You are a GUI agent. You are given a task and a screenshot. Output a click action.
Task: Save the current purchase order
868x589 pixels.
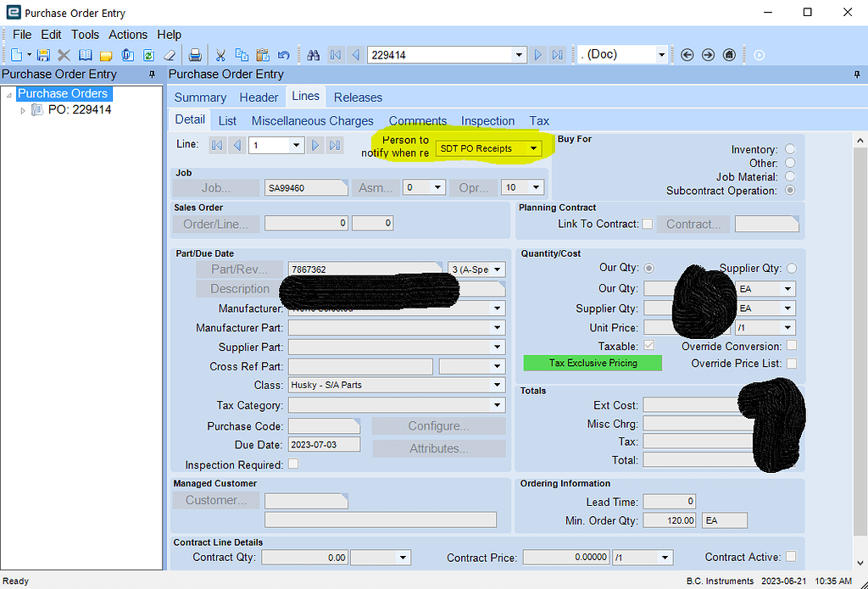(x=43, y=54)
